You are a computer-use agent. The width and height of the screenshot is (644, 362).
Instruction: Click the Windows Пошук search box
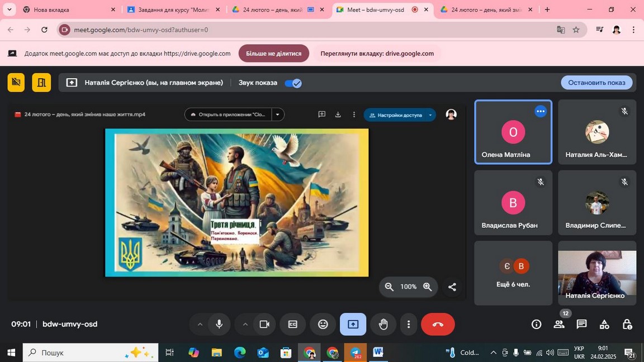(x=91, y=352)
